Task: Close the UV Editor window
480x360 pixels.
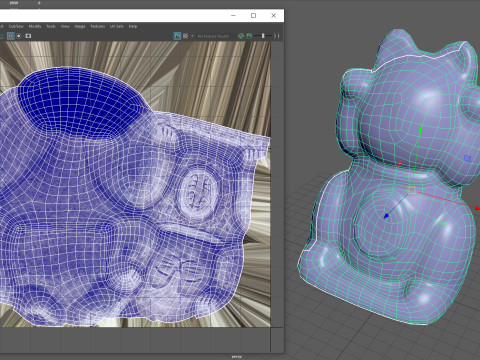Action: pyautogui.click(x=273, y=15)
